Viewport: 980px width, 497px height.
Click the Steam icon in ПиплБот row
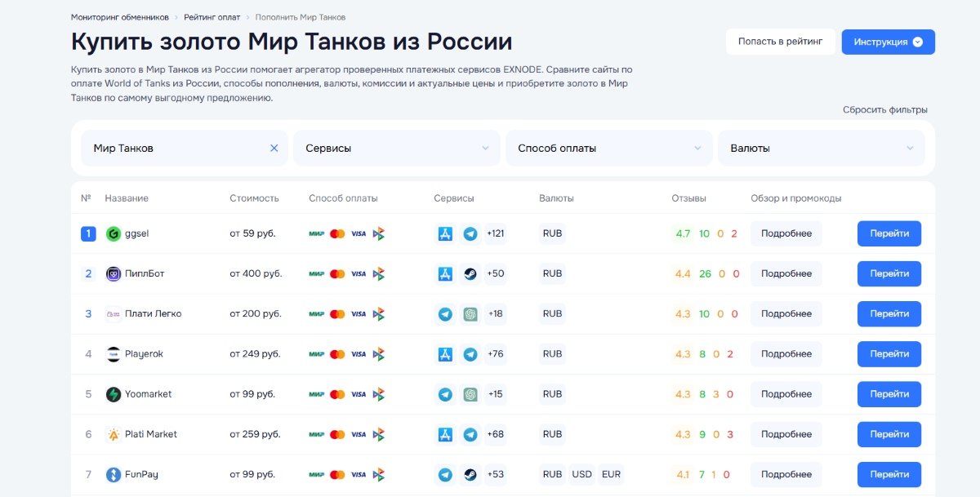click(x=470, y=273)
